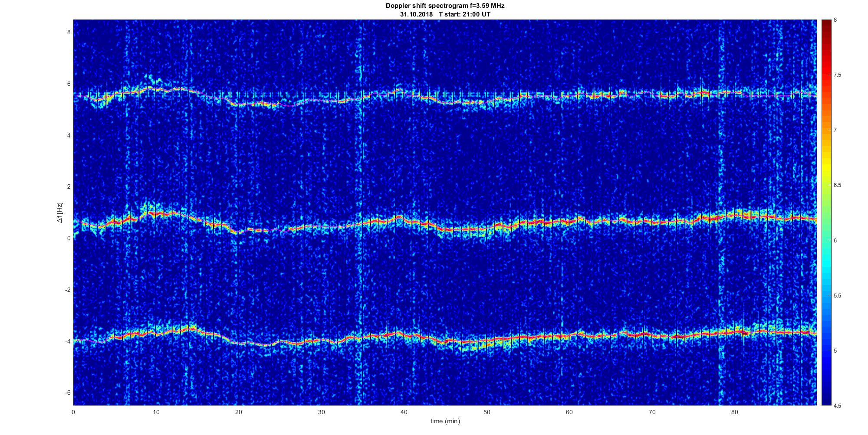Click the y-axis tick label "6"
868x435 pixels.
(x=69, y=84)
